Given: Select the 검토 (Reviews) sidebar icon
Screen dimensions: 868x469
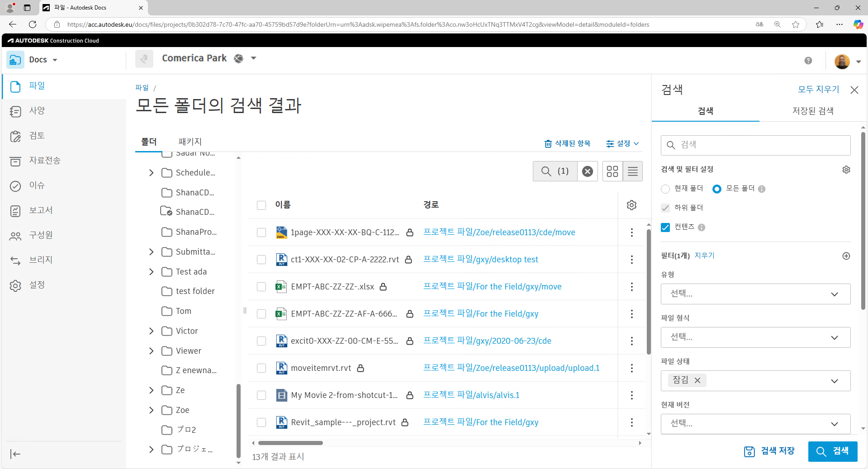Looking at the screenshot, I should pyautogui.click(x=15, y=136).
